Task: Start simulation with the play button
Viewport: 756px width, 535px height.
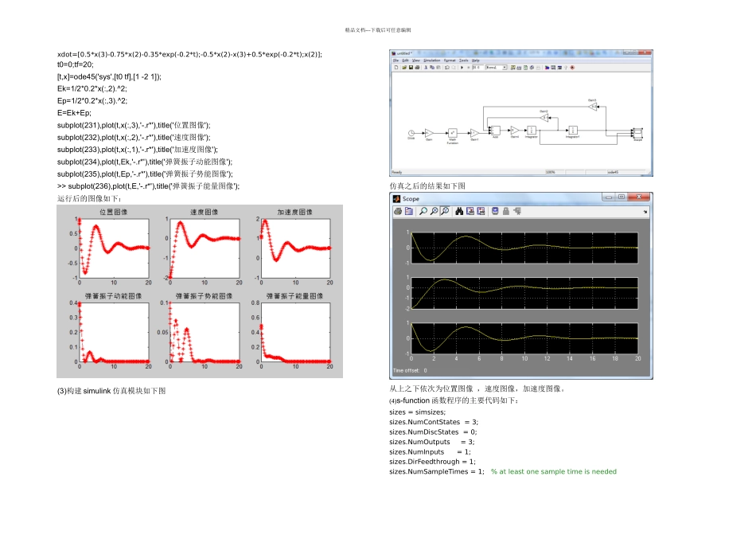Action: click(x=462, y=68)
